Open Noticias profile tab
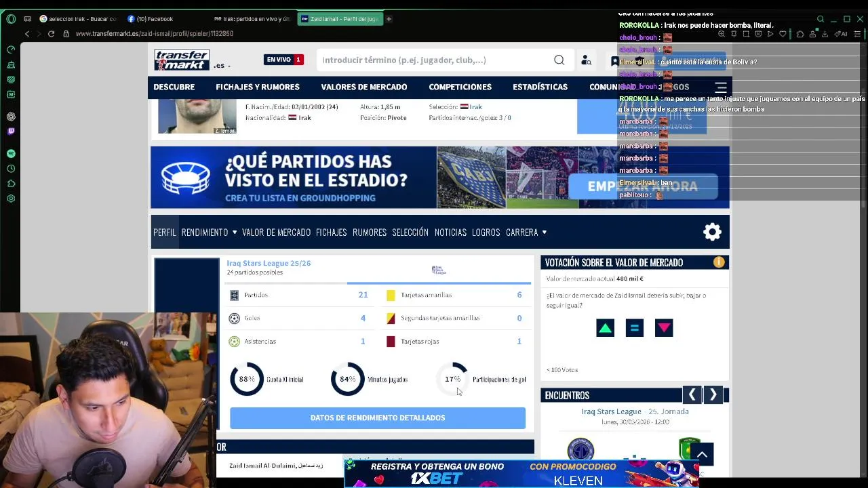The width and height of the screenshot is (868, 488). pos(450,232)
